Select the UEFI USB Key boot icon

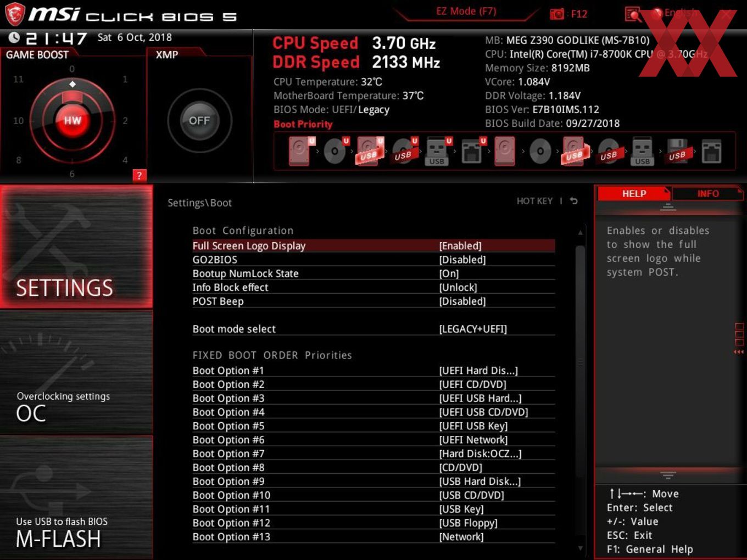[438, 151]
